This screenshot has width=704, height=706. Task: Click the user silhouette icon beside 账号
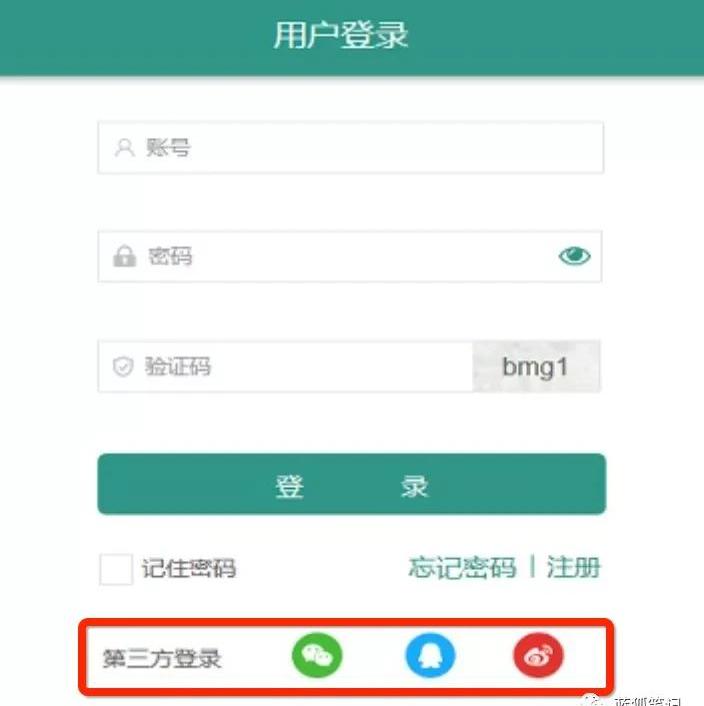pos(124,148)
